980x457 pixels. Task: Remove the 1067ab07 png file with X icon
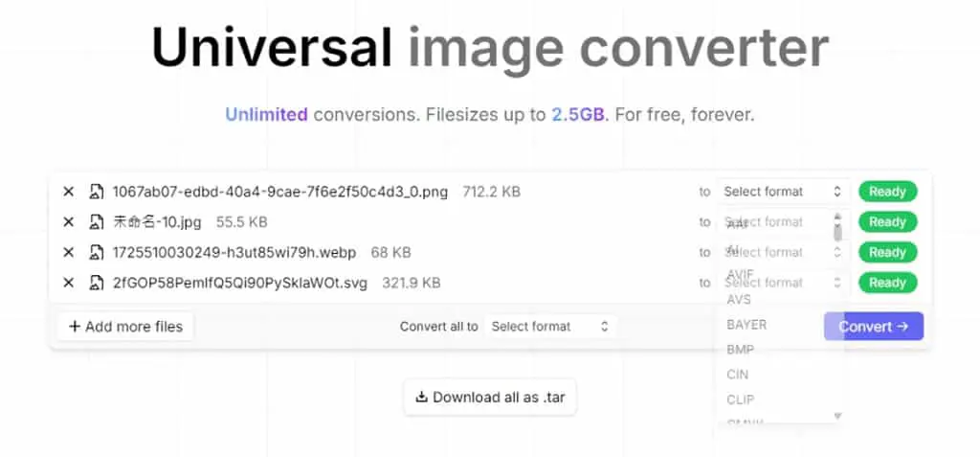click(68, 192)
